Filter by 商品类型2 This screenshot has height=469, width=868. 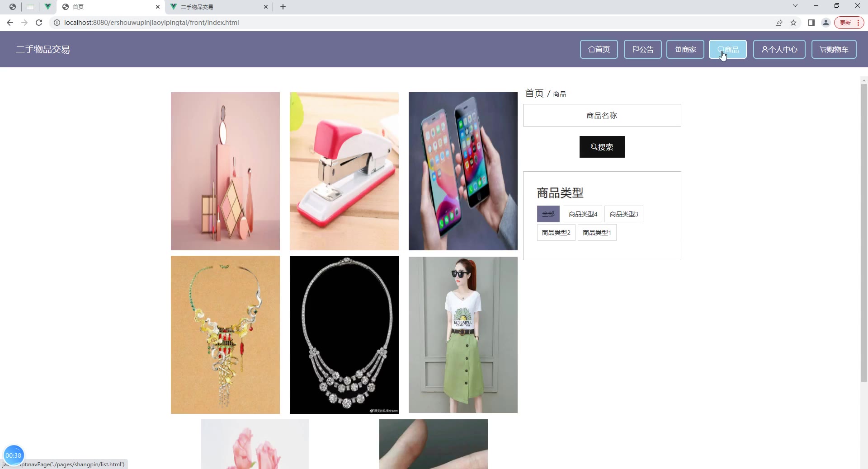click(x=556, y=233)
